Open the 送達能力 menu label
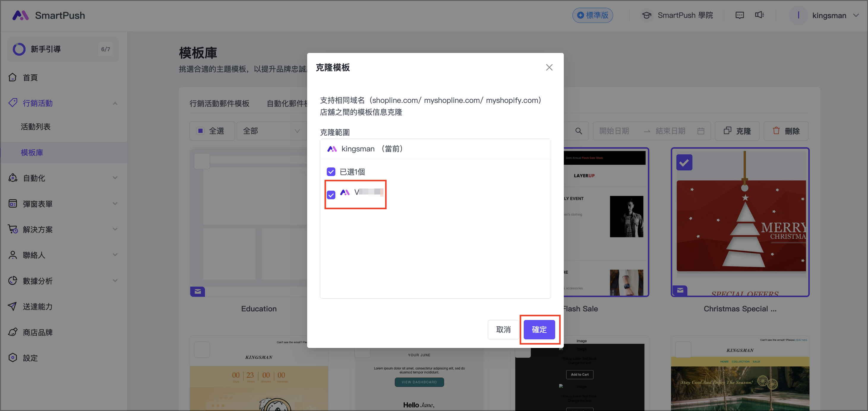This screenshot has height=411, width=868. point(38,306)
